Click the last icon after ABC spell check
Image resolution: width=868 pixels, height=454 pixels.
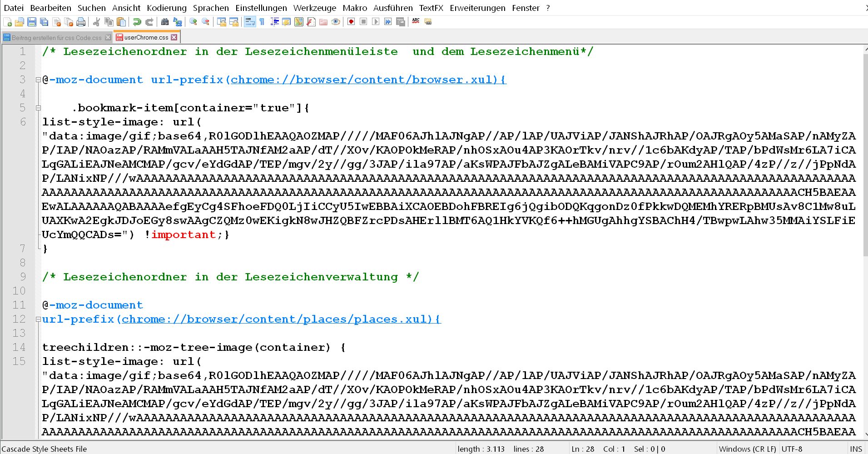tap(428, 22)
